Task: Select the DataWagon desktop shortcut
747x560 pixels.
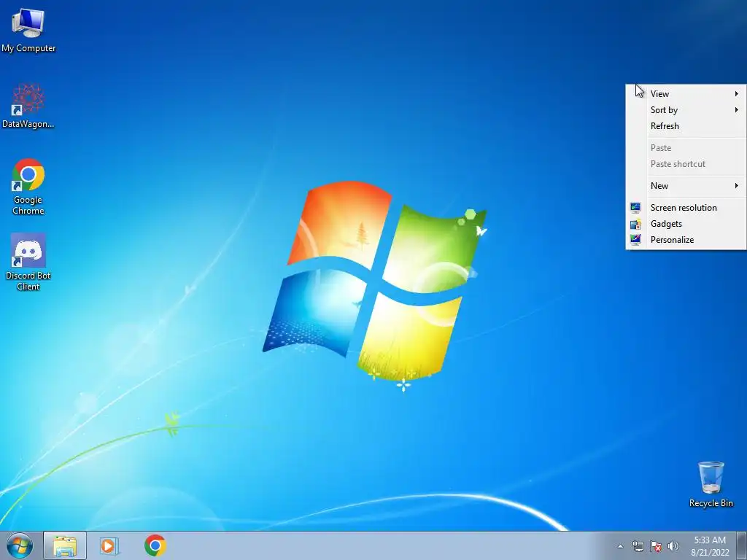Action: (28, 106)
